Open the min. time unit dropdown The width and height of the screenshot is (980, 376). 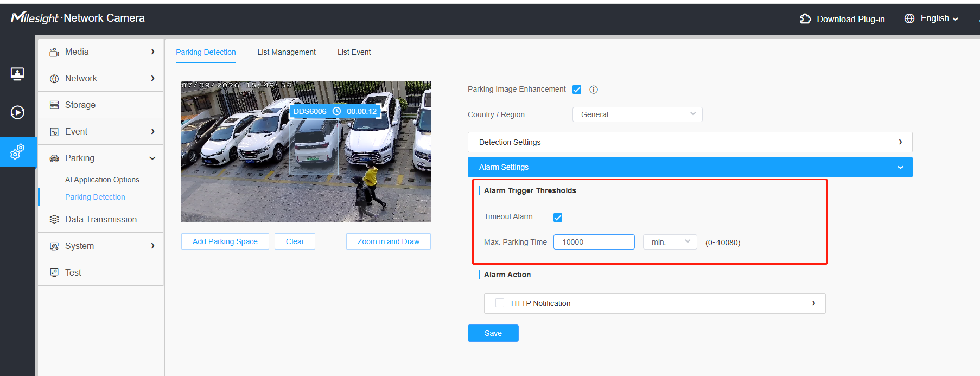(x=670, y=242)
